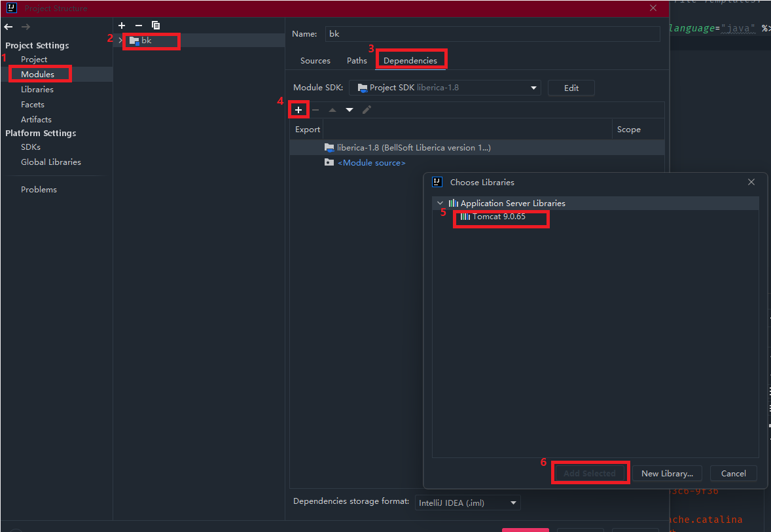Remove the selected module with the minus icon
This screenshot has width=771, height=532.
(x=139, y=25)
